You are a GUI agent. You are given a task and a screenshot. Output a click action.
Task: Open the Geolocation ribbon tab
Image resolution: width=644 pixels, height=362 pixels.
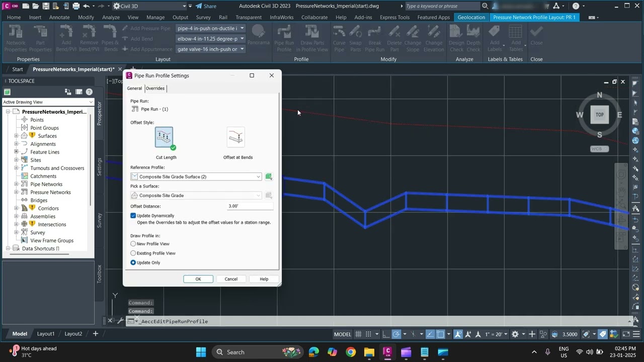[x=471, y=17]
